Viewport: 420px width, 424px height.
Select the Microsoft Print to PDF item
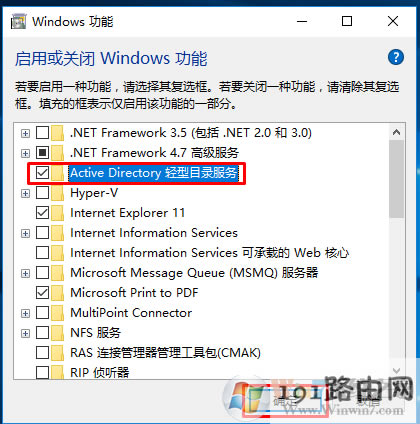(x=134, y=293)
